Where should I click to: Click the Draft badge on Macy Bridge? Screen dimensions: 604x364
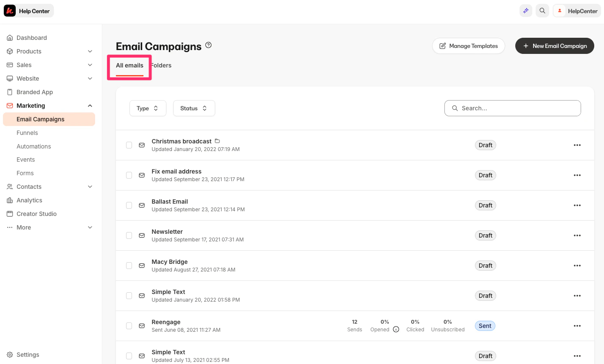coord(486,266)
